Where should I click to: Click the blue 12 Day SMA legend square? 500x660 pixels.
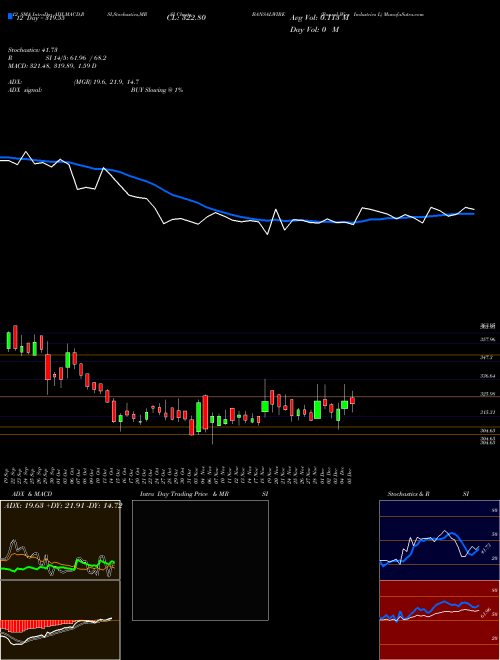coord(10,17)
